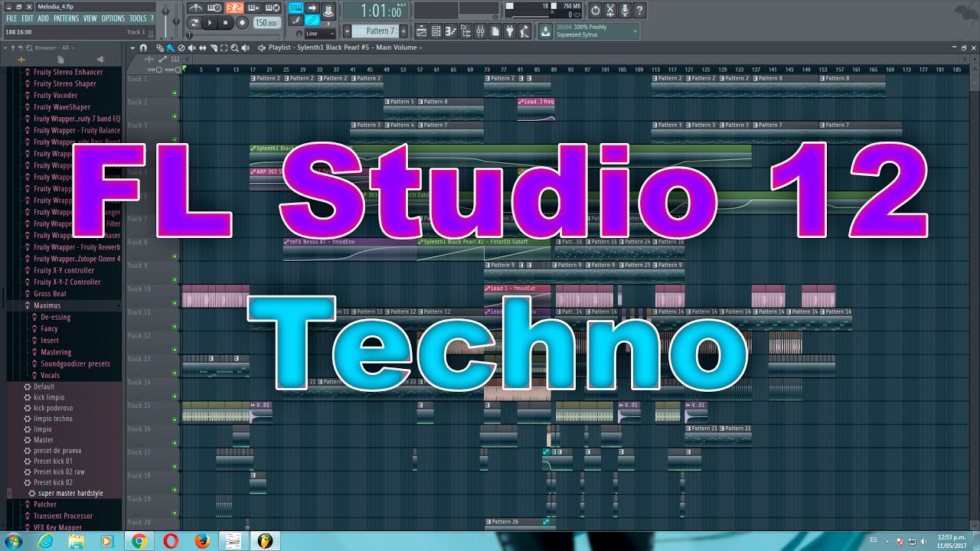The height and width of the screenshot is (551, 980).
Task: Open the pattern menu arrow left of Pattern 7
Action: [x=347, y=31]
